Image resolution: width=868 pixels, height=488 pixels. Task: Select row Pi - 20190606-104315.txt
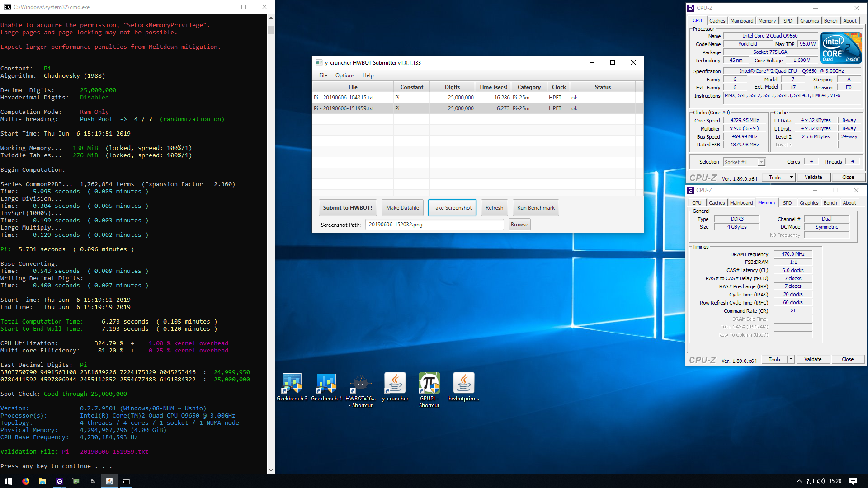pyautogui.click(x=477, y=98)
